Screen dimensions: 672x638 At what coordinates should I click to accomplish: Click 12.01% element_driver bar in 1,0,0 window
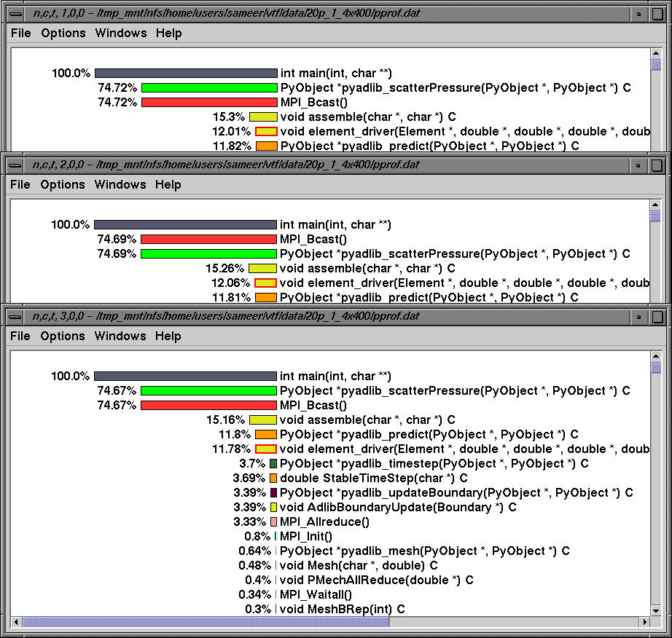coord(266,131)
